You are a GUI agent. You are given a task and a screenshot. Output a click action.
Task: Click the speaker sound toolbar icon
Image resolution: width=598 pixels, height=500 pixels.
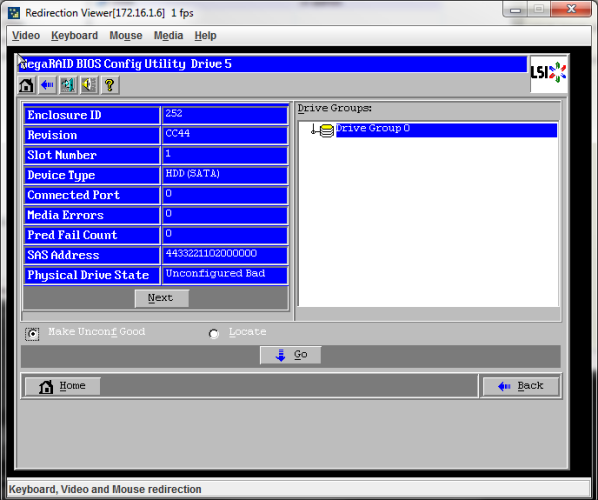pos(89,85)
